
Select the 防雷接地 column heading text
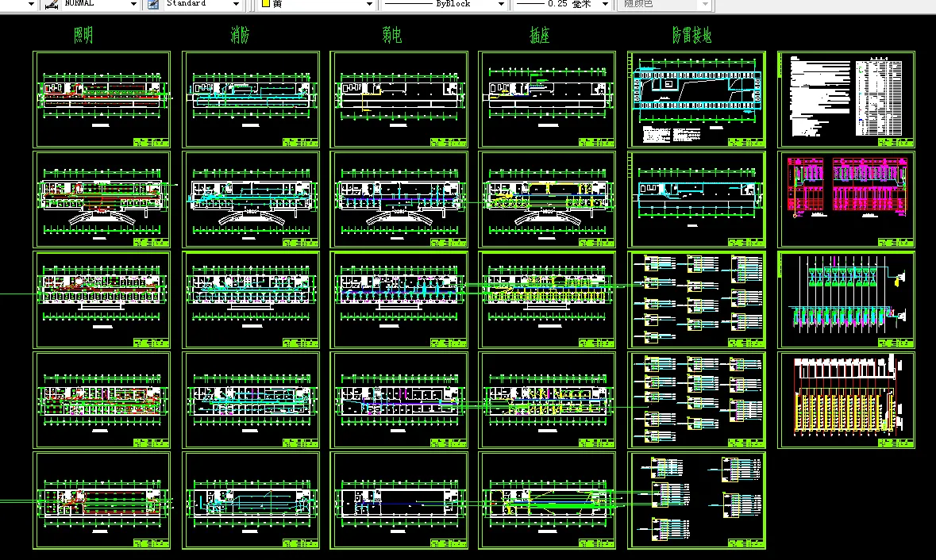[691, 36]
